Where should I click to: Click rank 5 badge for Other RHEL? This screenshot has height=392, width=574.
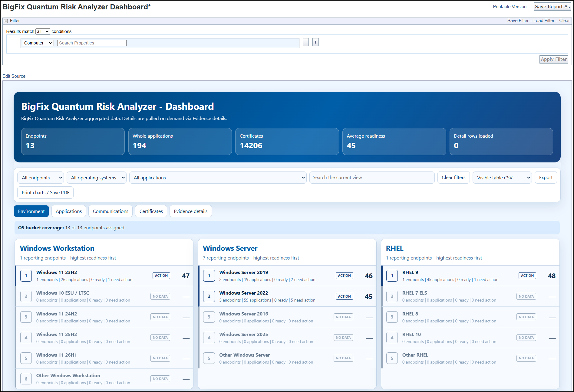coord(392,358)
